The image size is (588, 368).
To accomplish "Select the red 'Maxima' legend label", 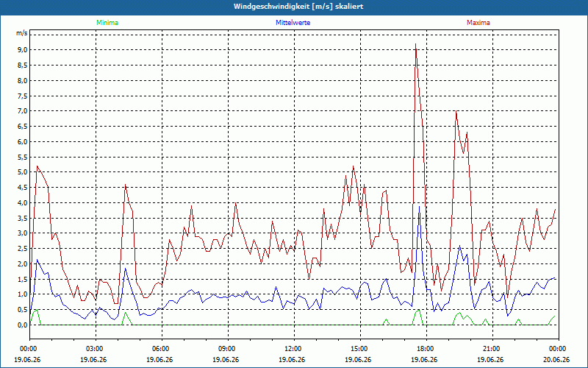I will click(x=478, y=23).
